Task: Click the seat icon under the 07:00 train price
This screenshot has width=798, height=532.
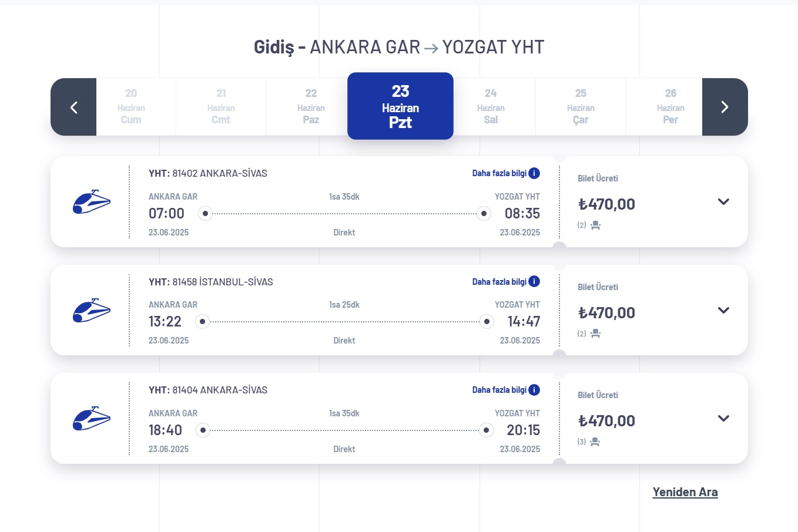Action: click(595, 225)
